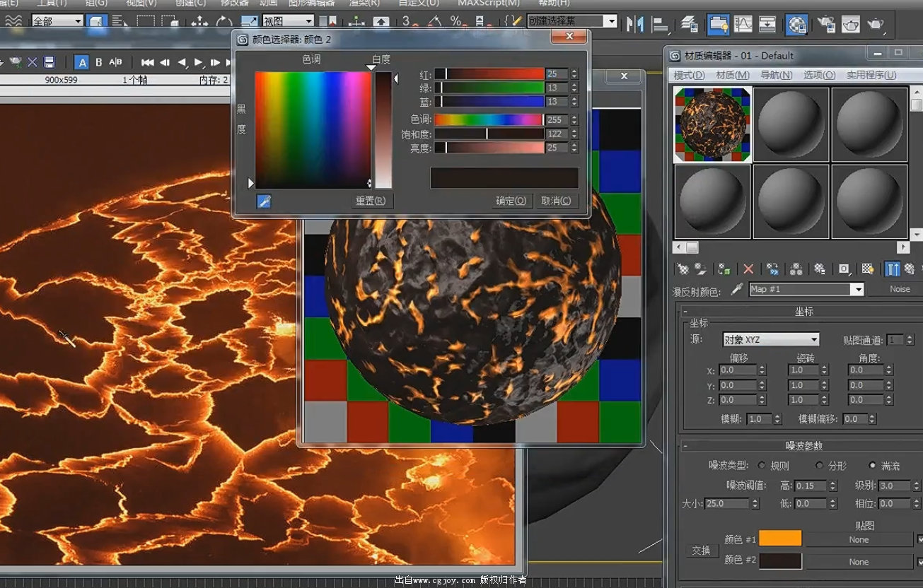Open the 模式(D) menu in Material Editor
923x588 pixels.
(689, 75)
